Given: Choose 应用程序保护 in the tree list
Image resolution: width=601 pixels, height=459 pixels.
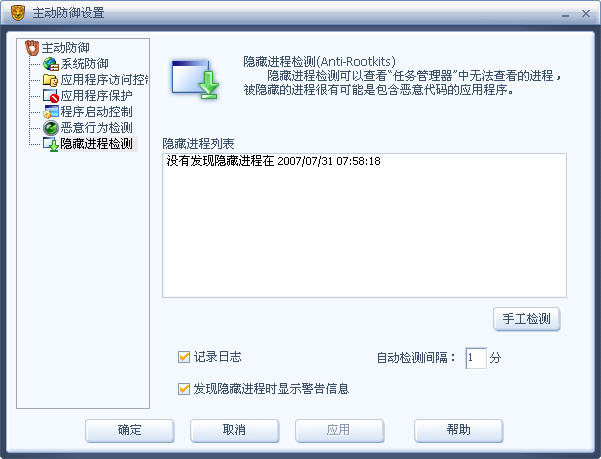Looking at the screenshot, I should coord(97,96).
